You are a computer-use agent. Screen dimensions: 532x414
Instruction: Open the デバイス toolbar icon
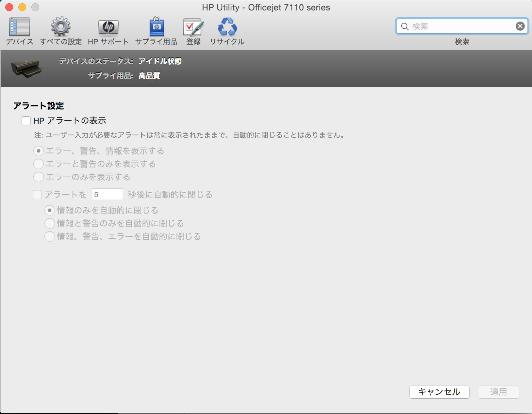pyautogui.click(x=20, y=27)
